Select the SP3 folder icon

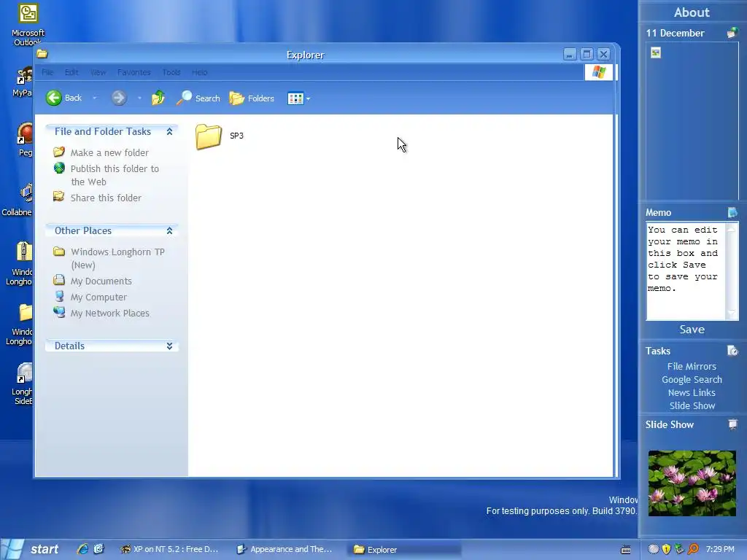pos(209,136)
